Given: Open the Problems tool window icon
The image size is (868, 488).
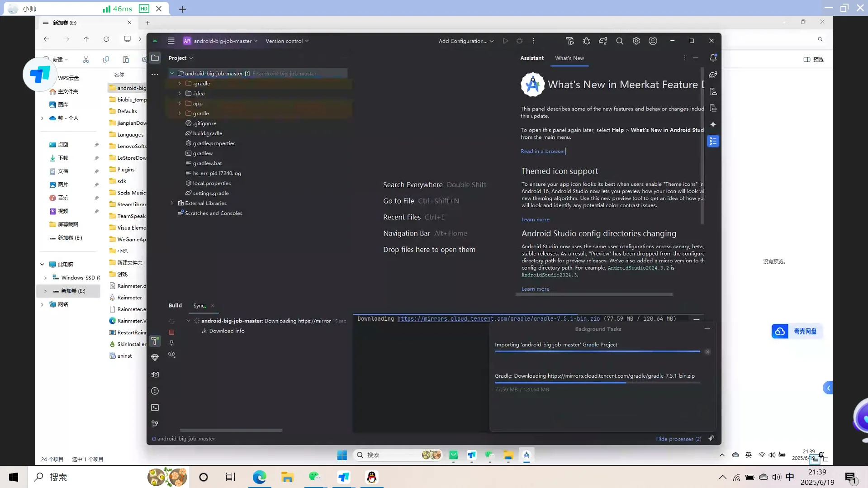Looking at the screenshot, I should coord(155,391).
